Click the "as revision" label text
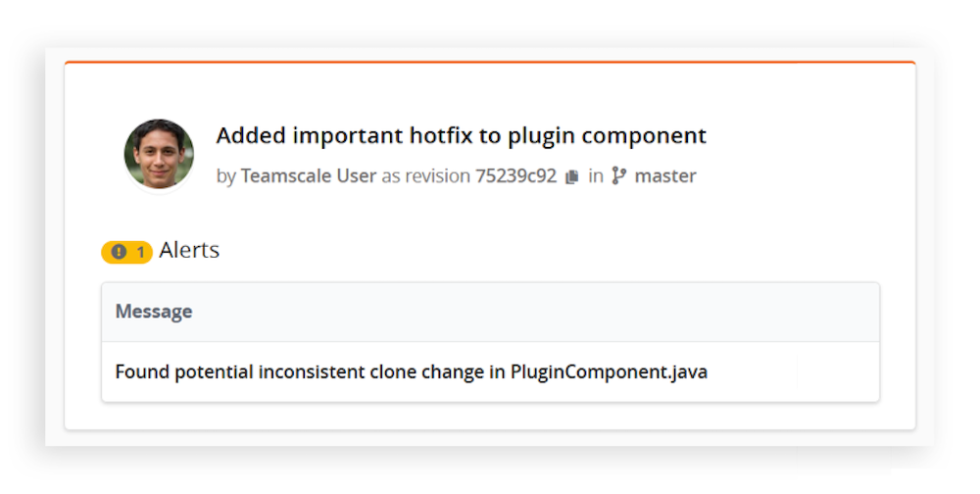 pyautogui.click(x=426, y=176)
